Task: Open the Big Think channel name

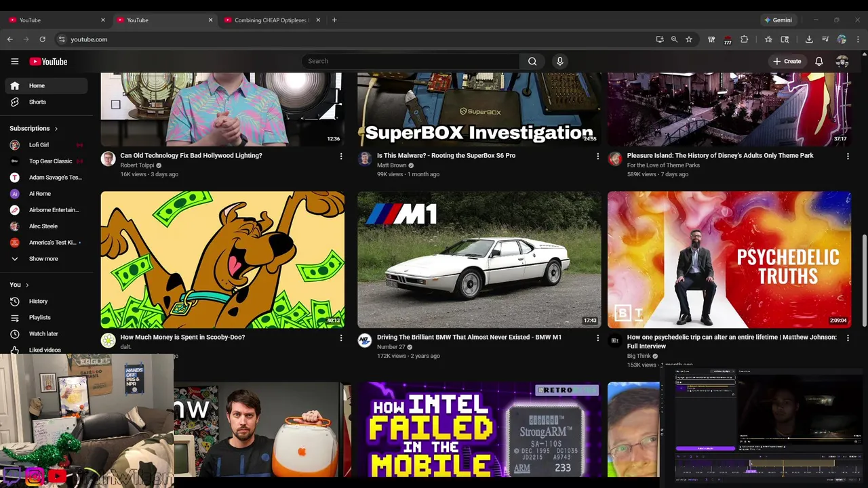Action: [639, 356]
